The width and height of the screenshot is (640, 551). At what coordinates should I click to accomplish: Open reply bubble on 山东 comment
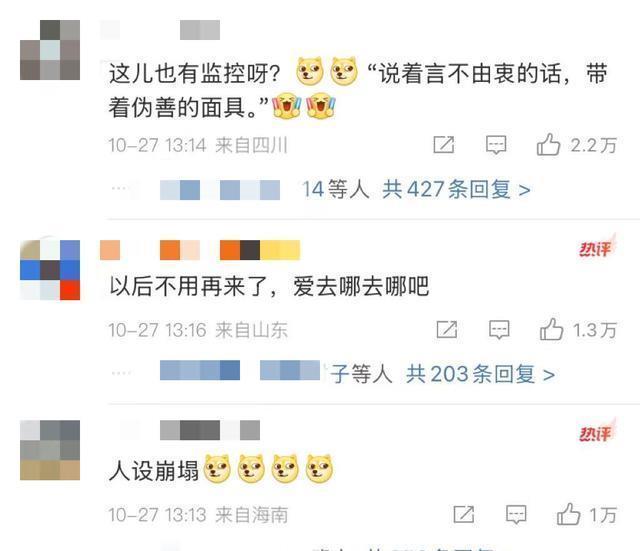(x=499, y=329)
